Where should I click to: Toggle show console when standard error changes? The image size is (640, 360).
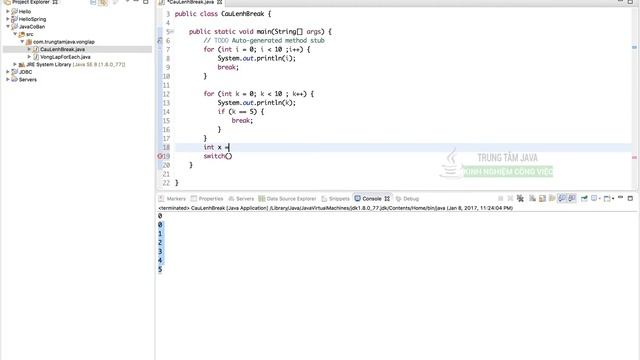click(x=572, y=198)
